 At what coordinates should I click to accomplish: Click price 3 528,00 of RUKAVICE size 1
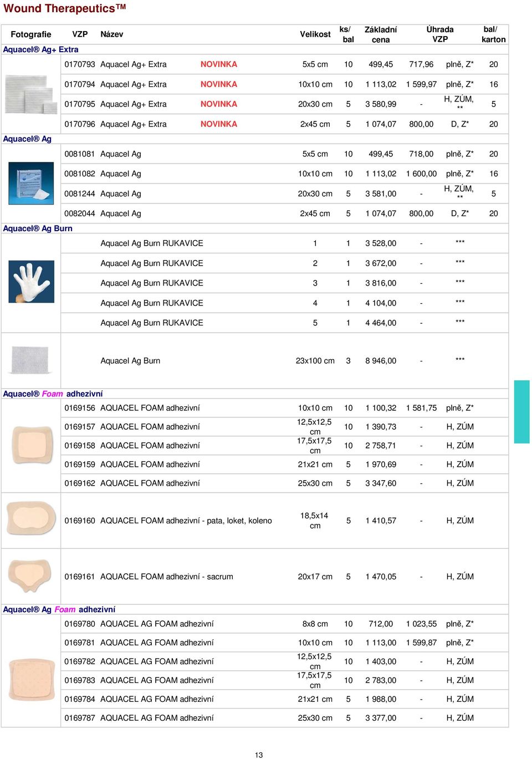pyautogui.click(x=381, y=243)
